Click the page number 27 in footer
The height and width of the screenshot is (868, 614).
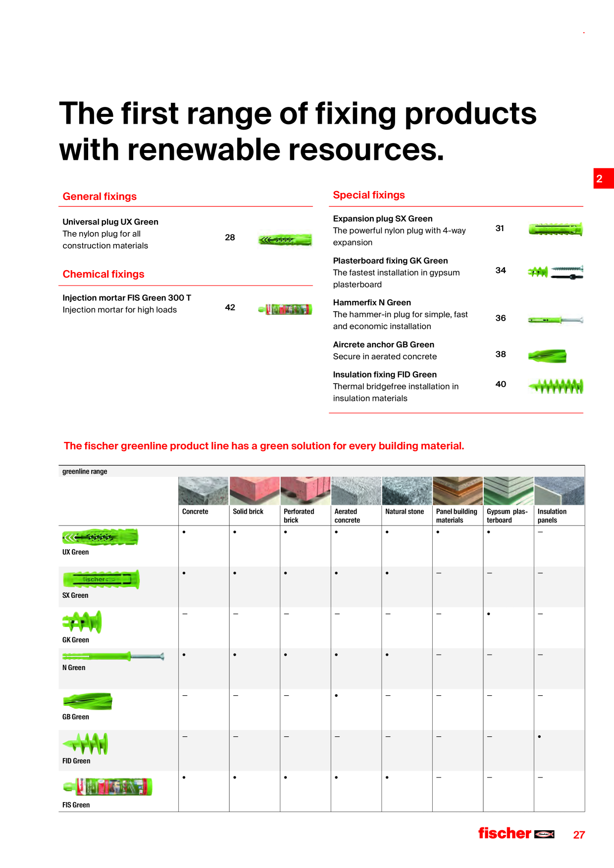pyautogui.click(x=579, y=835)
